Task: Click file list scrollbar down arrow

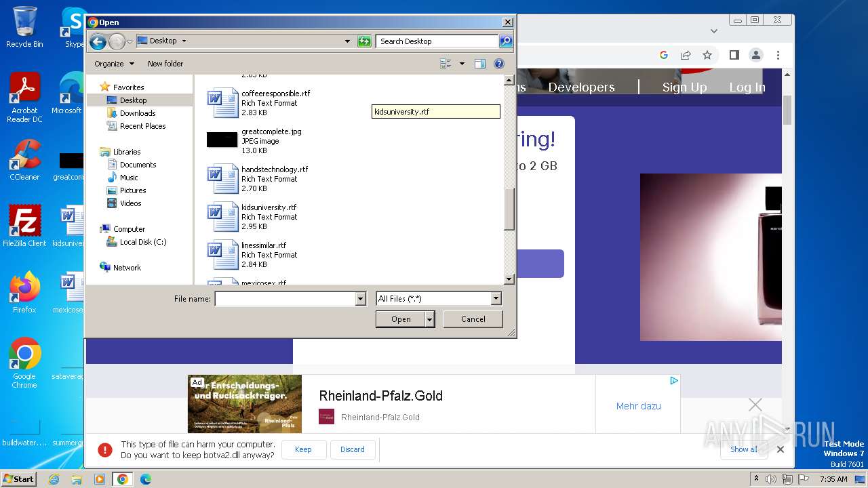Action: tap(509, 279)
